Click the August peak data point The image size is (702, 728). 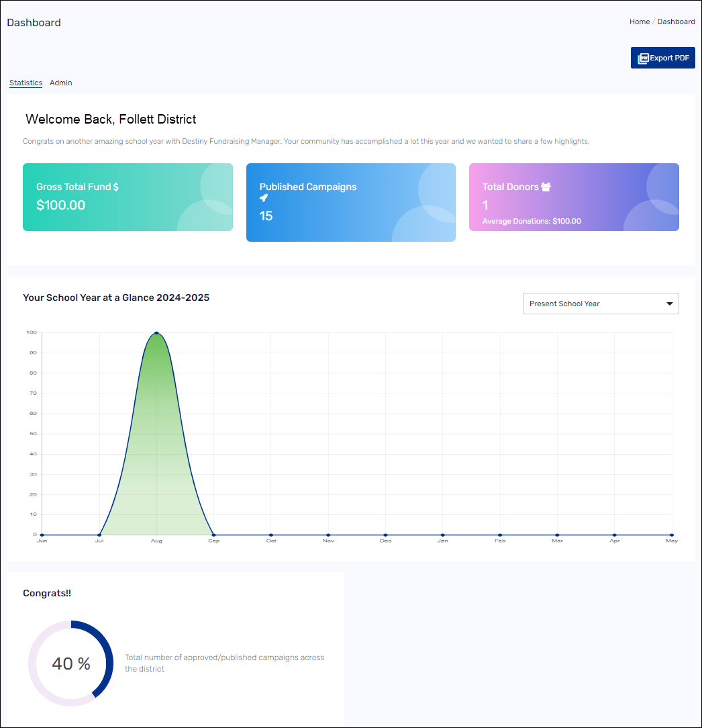pyautogui.click(x=156, y=333)
